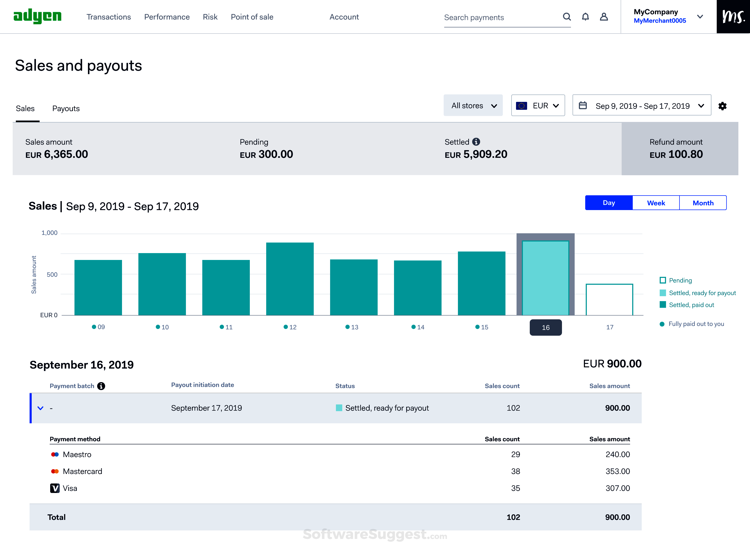750x560 pixels.
Task: Switch chart to Week view
Action: (x=655, y=203)
